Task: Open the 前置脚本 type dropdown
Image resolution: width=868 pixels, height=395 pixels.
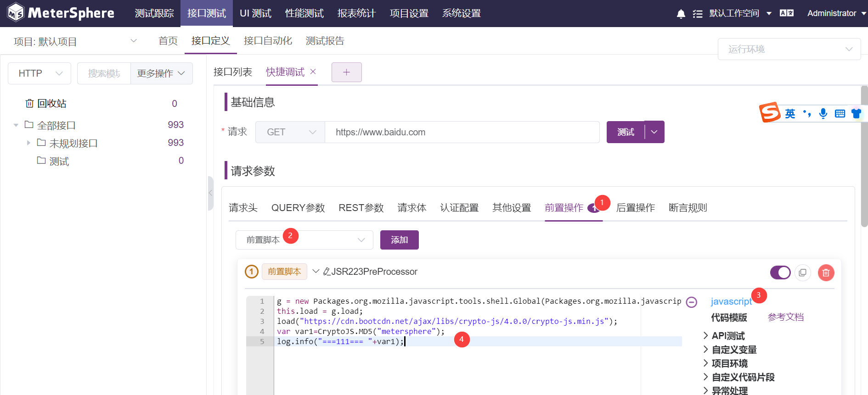Action: click(x=304, y=240)
